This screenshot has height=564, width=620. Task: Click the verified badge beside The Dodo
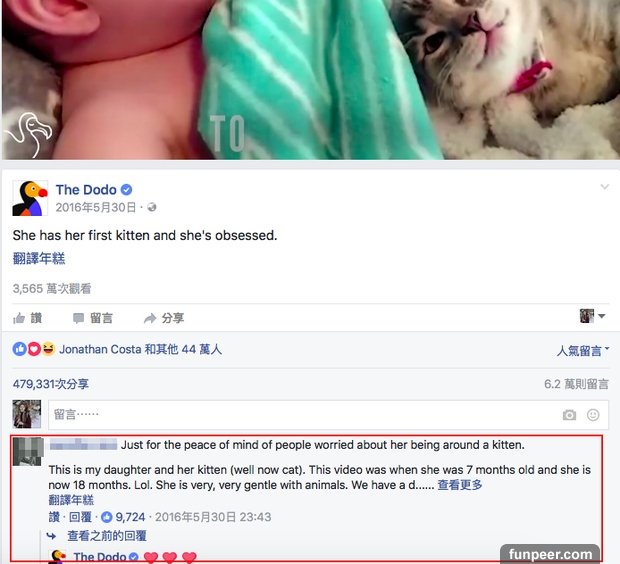[126, 190]
